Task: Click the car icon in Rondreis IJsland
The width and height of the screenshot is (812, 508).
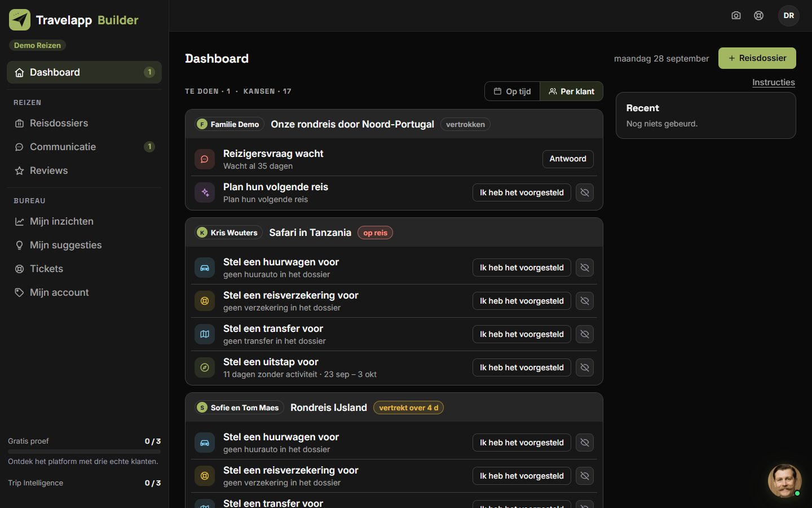Action: (x=205, y=443)
